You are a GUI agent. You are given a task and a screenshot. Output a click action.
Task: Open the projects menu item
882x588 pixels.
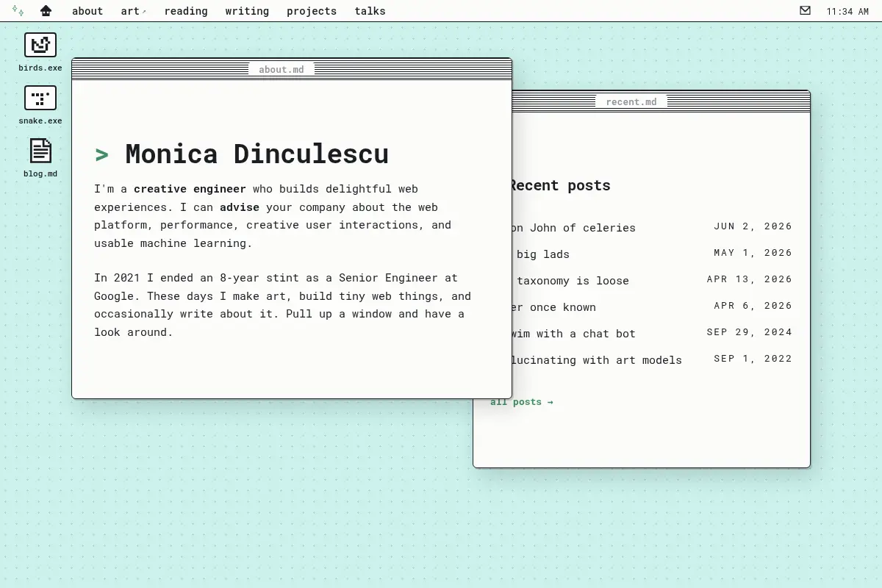coord(312,11)
